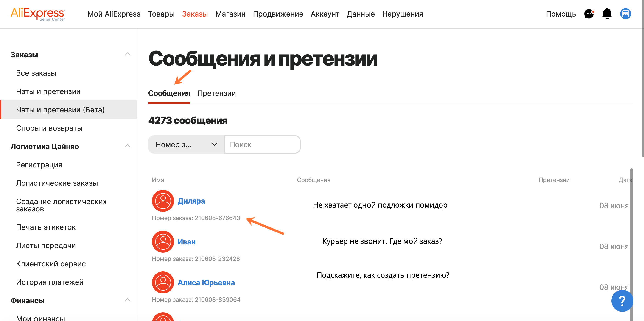
Task: Click Алиса Юрьевна's user avatar icon
Action: (x=163, y=282)
